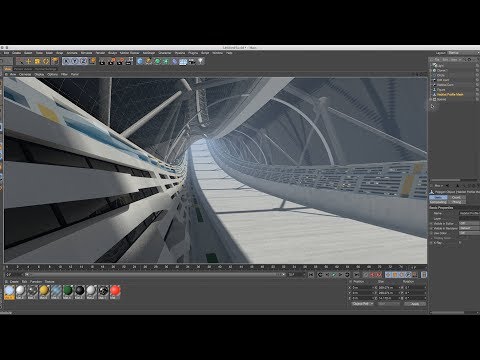Open the Use Color dropdown
Screen dimensions: 480x360
(x=469, y=233)
